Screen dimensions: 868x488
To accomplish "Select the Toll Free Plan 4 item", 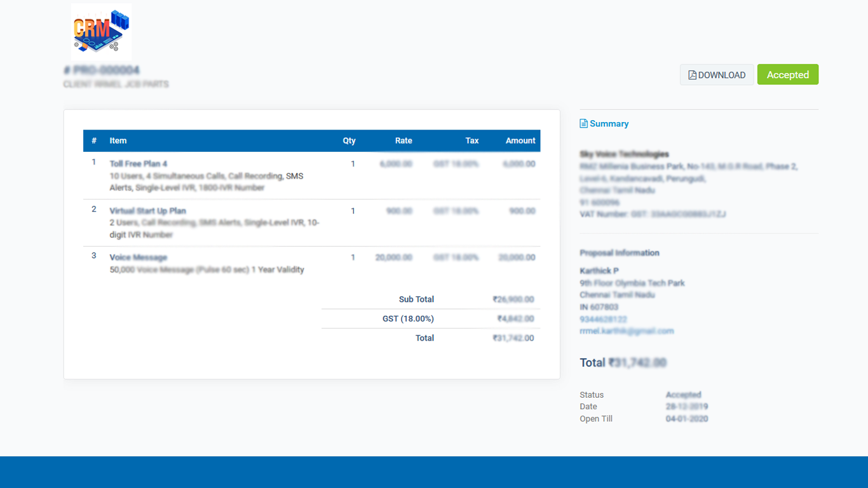I will click(x=138, y=164).
